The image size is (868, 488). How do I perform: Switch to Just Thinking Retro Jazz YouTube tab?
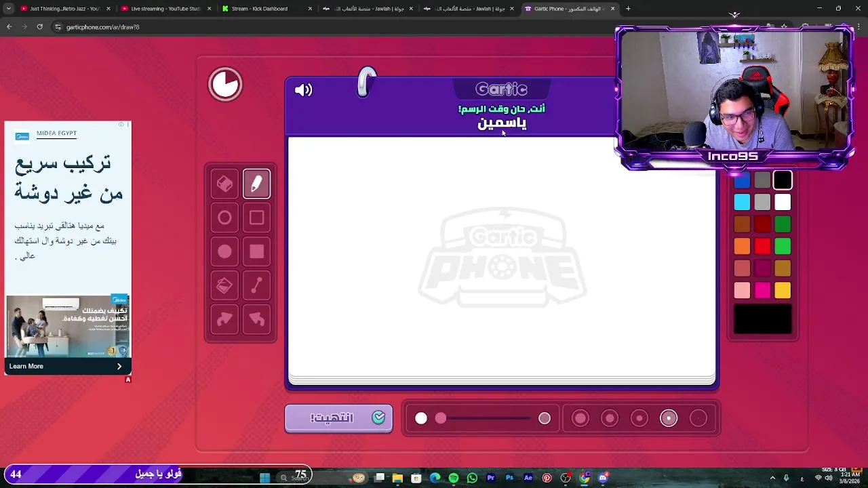pos(60,9)
